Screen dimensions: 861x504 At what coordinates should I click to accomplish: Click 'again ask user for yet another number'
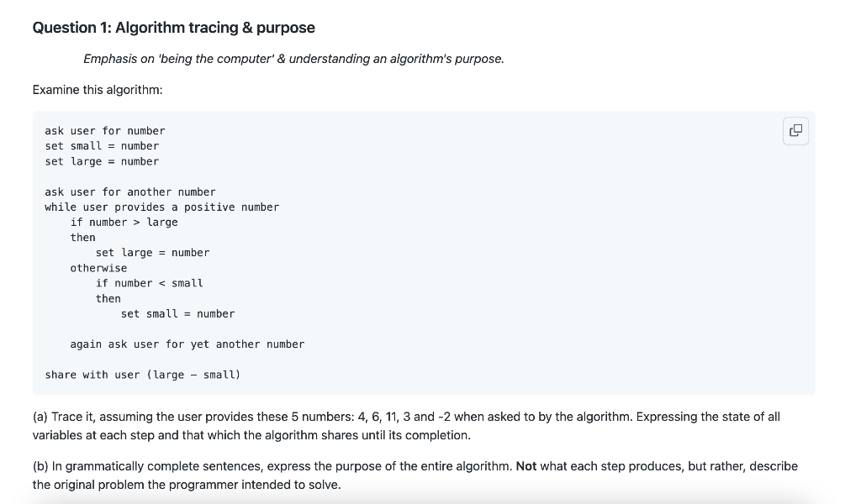click(x=188, y=344)
